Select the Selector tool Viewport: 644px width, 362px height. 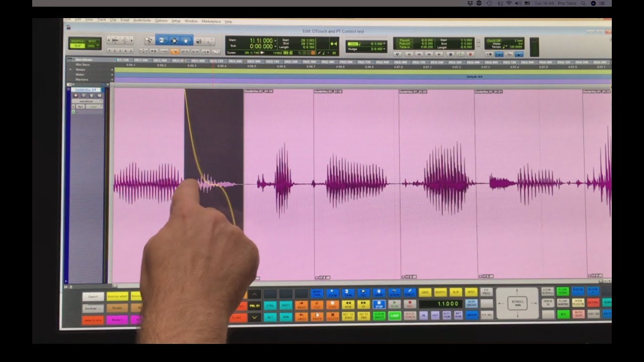coord(175,40)
